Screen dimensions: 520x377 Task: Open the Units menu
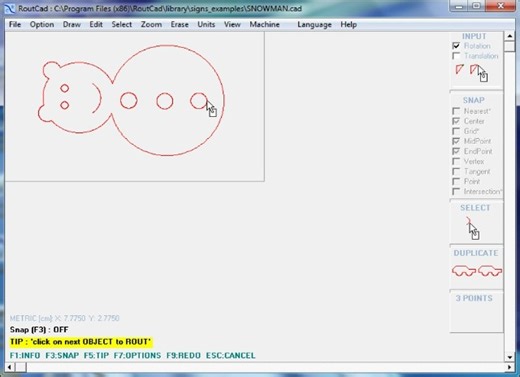tap(206, 25)
